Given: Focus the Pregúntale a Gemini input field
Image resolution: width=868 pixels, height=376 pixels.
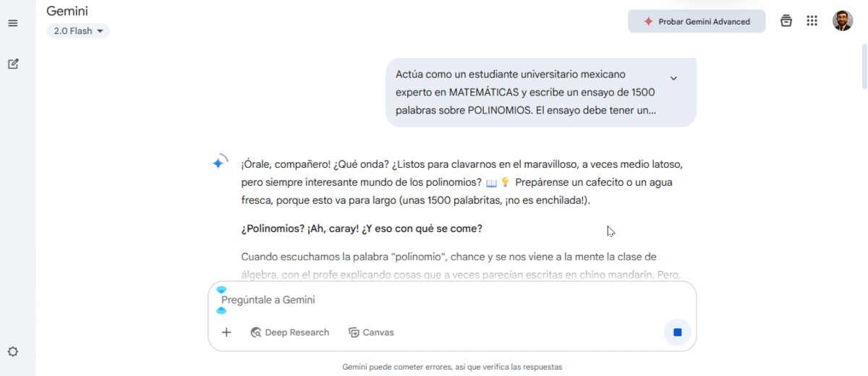Looking at the screenshot, I should [x=434, y=300].
